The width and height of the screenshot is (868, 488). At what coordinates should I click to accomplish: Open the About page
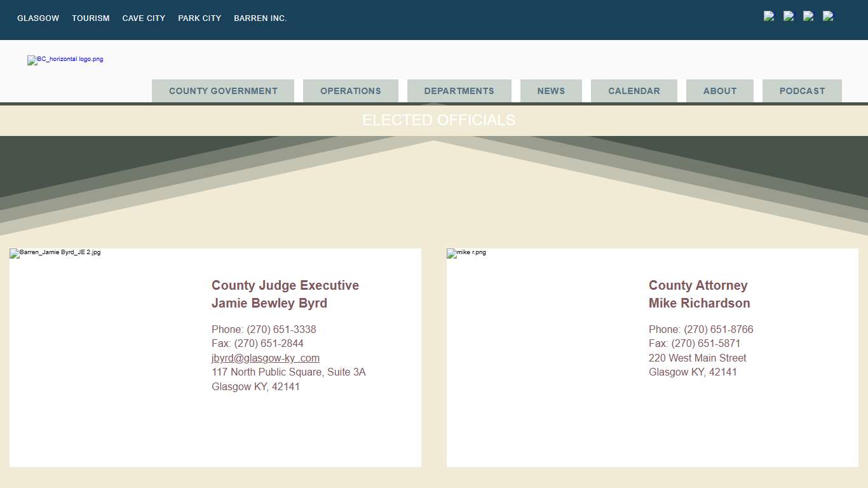click(719, 91)
